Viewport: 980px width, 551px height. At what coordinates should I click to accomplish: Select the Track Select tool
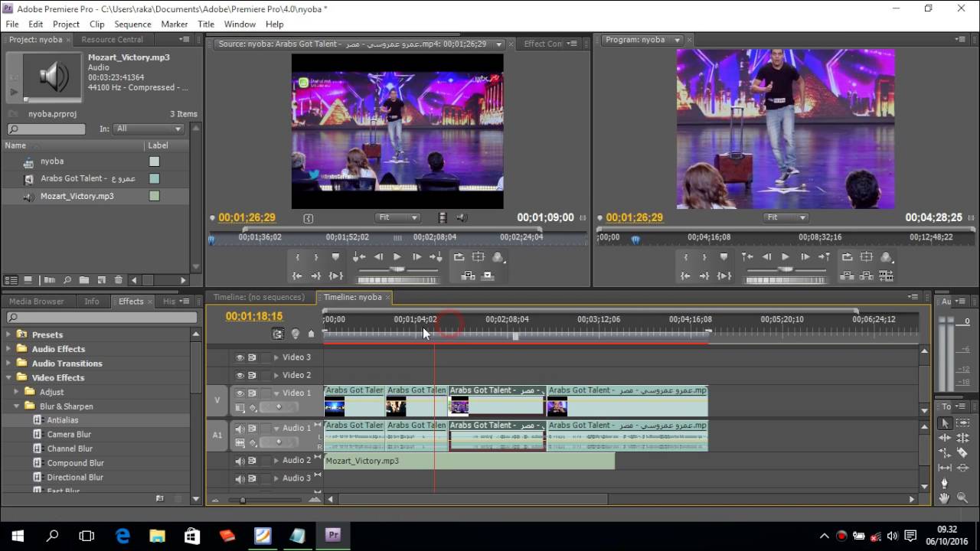[x=962, y=423]
